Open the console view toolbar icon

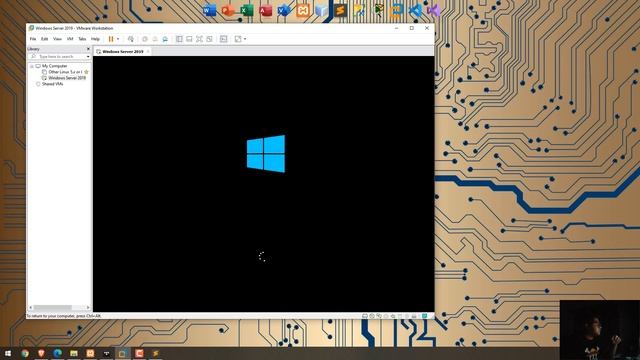pyautogui.click(x=223, y=39)
